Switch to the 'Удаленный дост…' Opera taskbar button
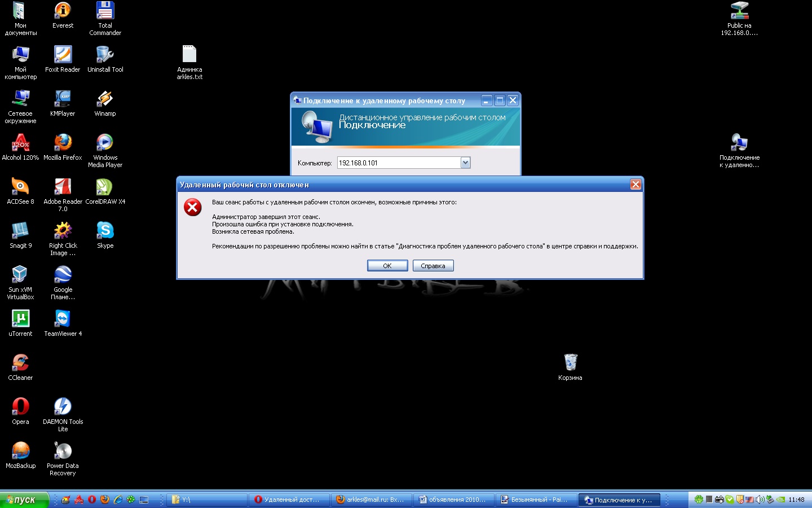812x508 pixels. pos(290,500)
